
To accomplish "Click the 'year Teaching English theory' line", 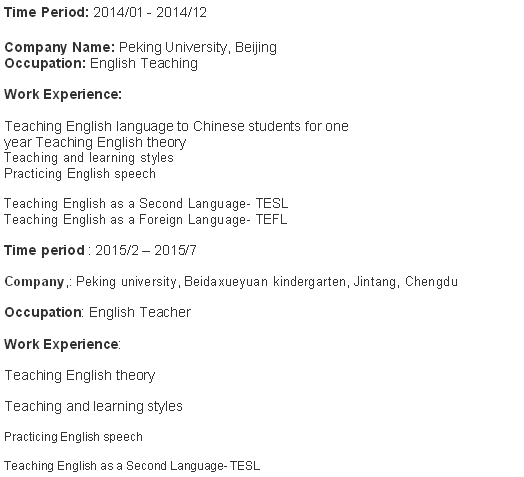I will point(95,142).
